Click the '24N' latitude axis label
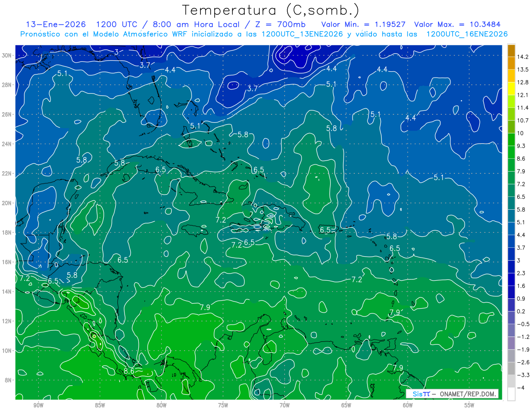 click(7, 144)
